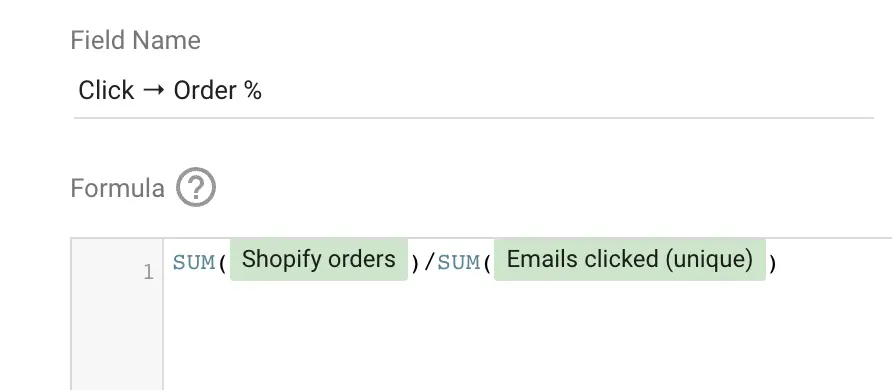The width and height of the screenshot is (892, 390).
Task: Place cursor on second SUM function
Action: click(458, 262)
